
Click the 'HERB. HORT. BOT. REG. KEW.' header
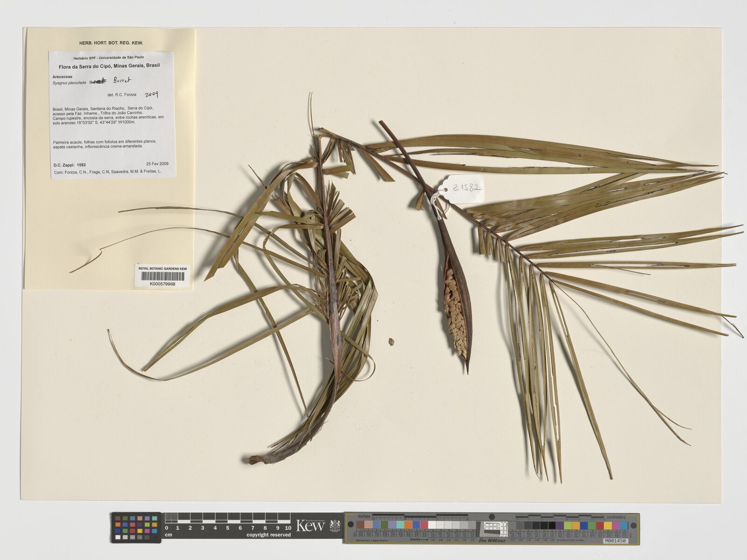[111, 43]
